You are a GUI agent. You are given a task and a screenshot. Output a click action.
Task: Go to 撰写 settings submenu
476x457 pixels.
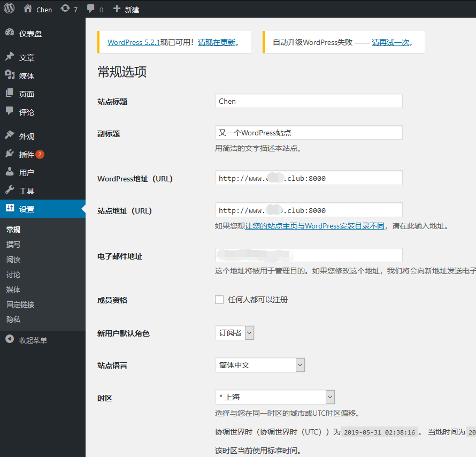(13, 245)
